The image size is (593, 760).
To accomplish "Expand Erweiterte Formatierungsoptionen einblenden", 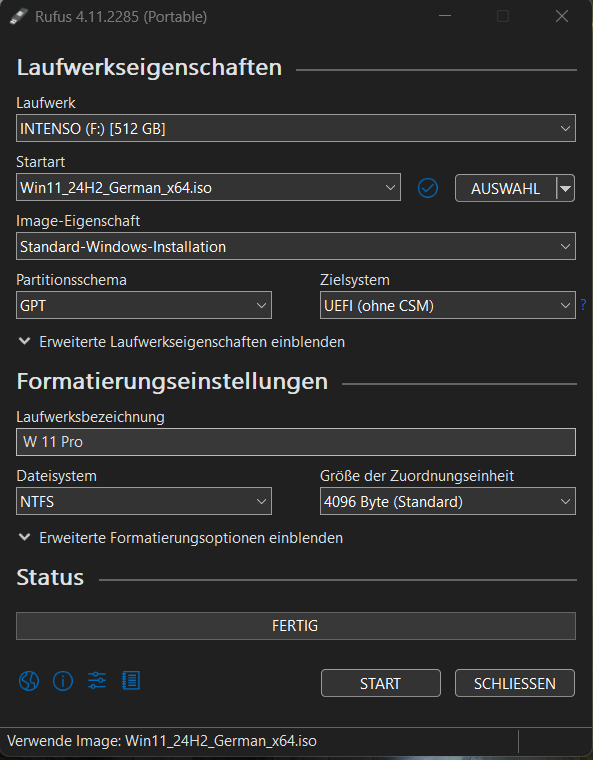I will coord(181,538).
